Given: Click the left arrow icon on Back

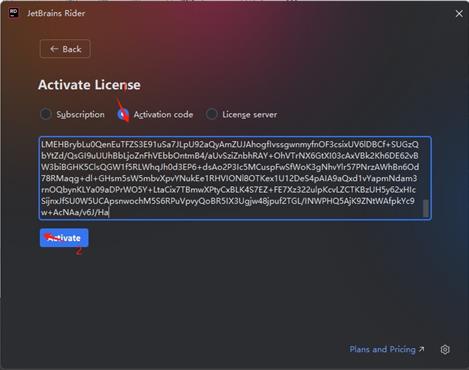Looking at the screenshot, I should click(54, 49).
